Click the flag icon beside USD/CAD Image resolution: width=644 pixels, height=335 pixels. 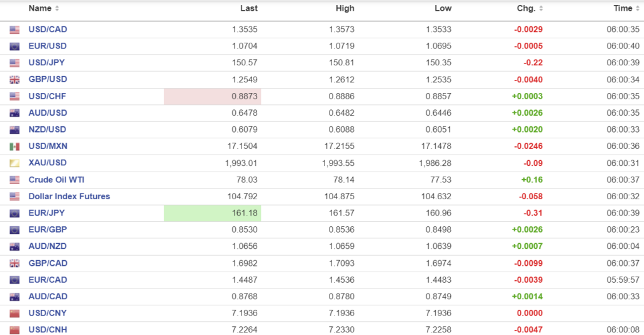click(14, 30)
